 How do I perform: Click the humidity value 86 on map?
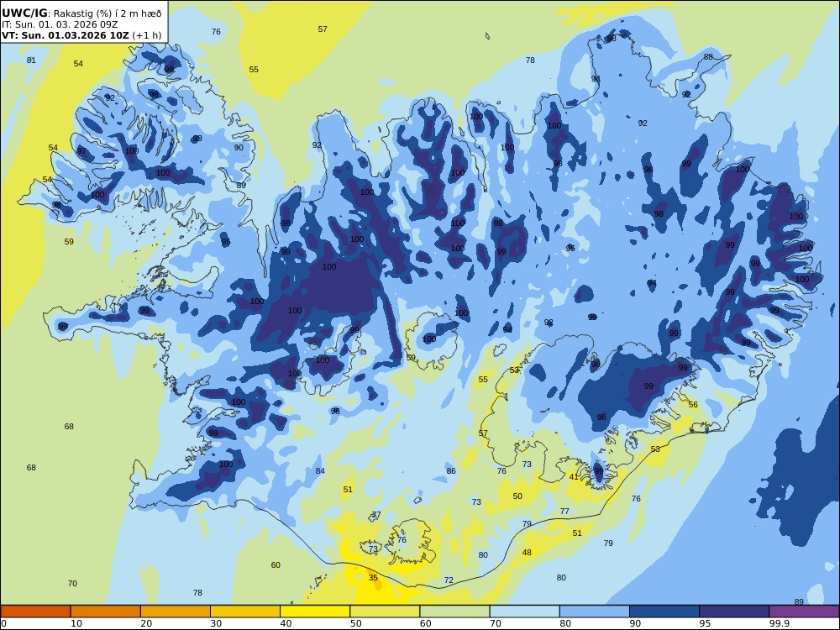pyautogui.click(x=452, y=471)
